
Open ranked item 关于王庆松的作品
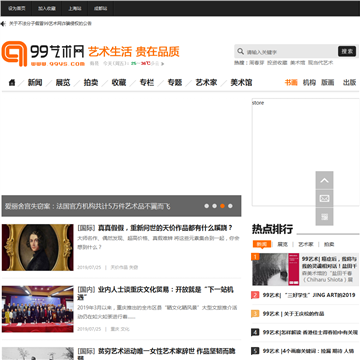tap(293, 314)
